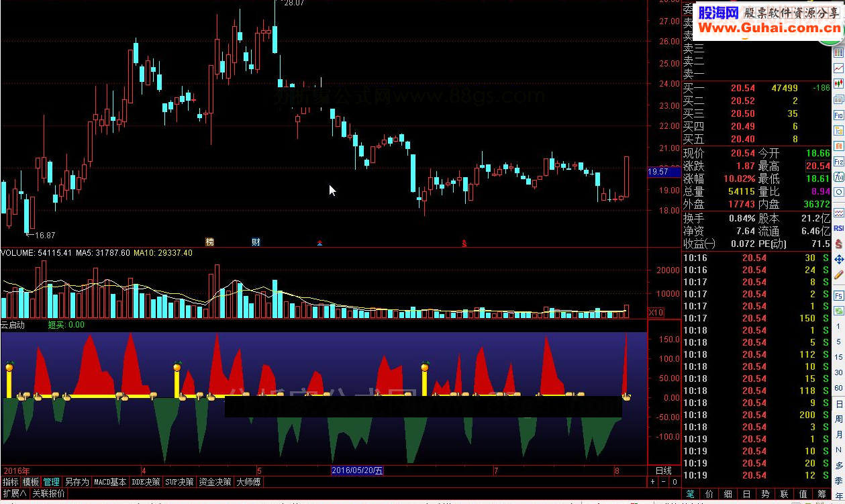Click the 财 financial marker on chart
Viewport: 845px width, 504px height.
click(256, 242)
